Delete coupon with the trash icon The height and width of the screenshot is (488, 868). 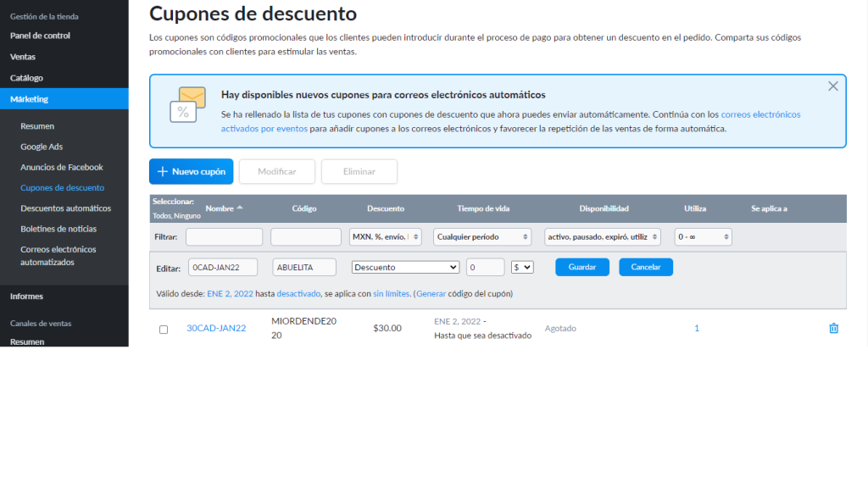tap(833, 329)
